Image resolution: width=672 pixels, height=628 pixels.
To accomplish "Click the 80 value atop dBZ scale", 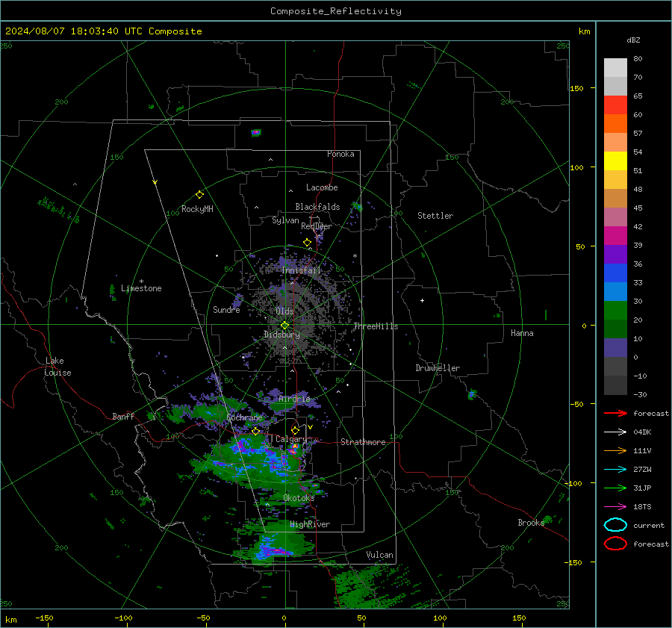I will [638, 59].
